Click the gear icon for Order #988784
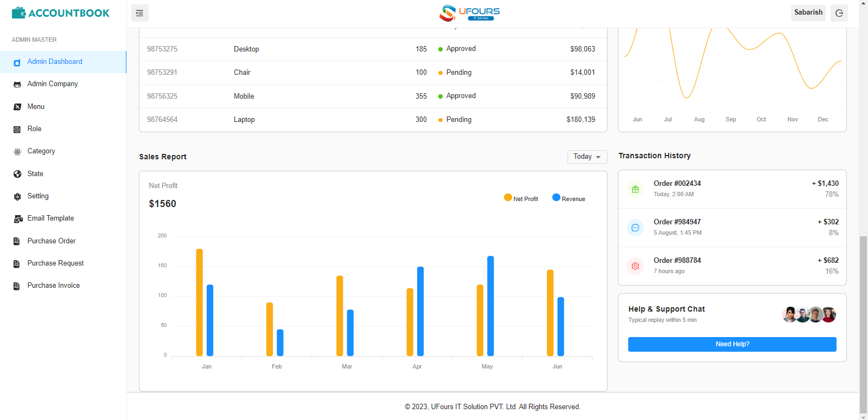This screenshot has height=420, width=868. (x=635, y=266)
